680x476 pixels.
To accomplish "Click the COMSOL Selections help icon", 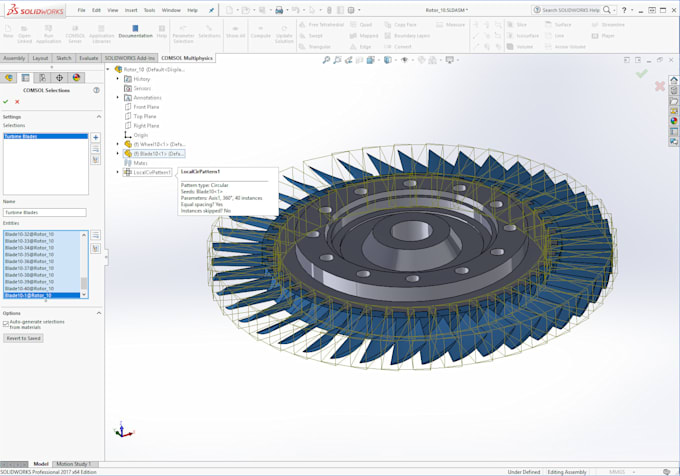I will 96,90.
